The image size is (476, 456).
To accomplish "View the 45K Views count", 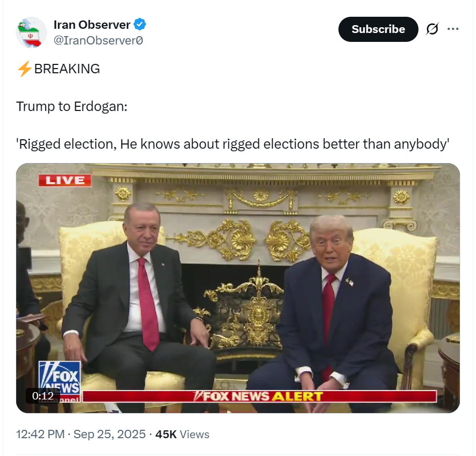I will click(x=182, y=435).
